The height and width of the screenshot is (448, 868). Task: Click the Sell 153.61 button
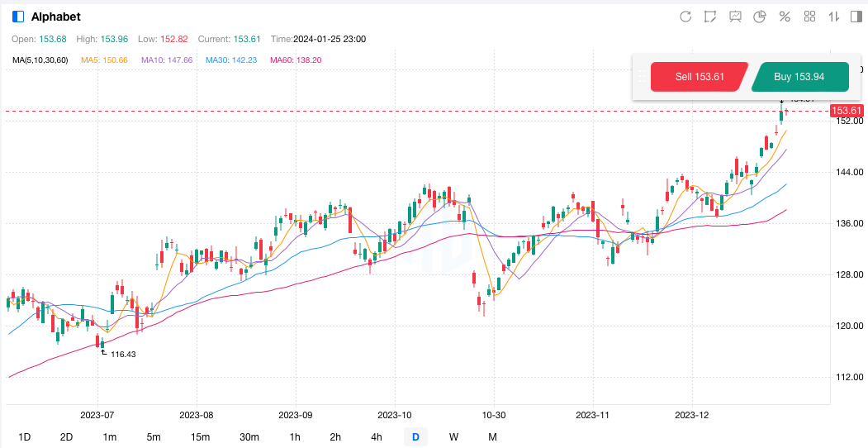click(699, 77)
